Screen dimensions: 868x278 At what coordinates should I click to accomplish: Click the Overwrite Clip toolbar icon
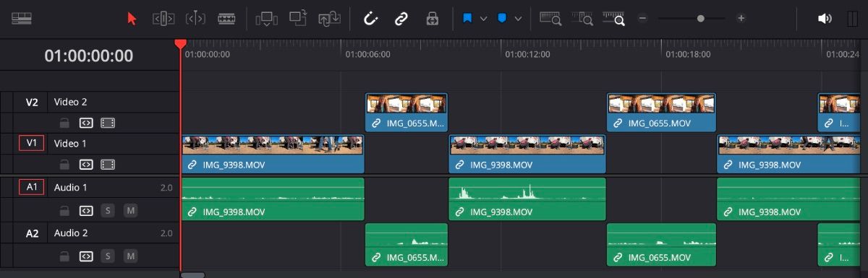[297, 19]
